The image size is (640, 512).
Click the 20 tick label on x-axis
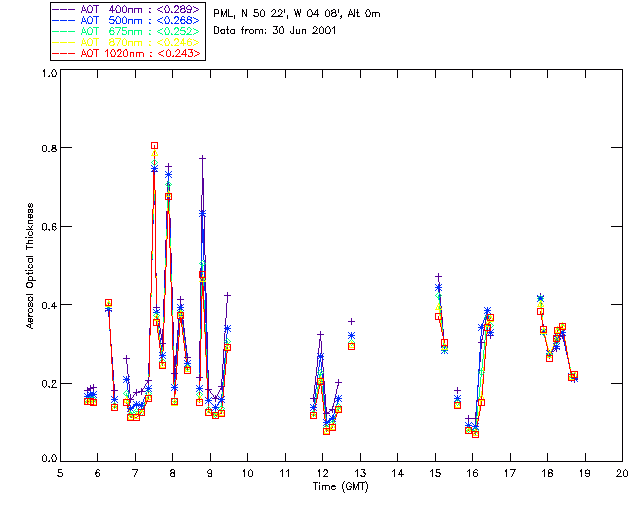[x=622, y=472]
